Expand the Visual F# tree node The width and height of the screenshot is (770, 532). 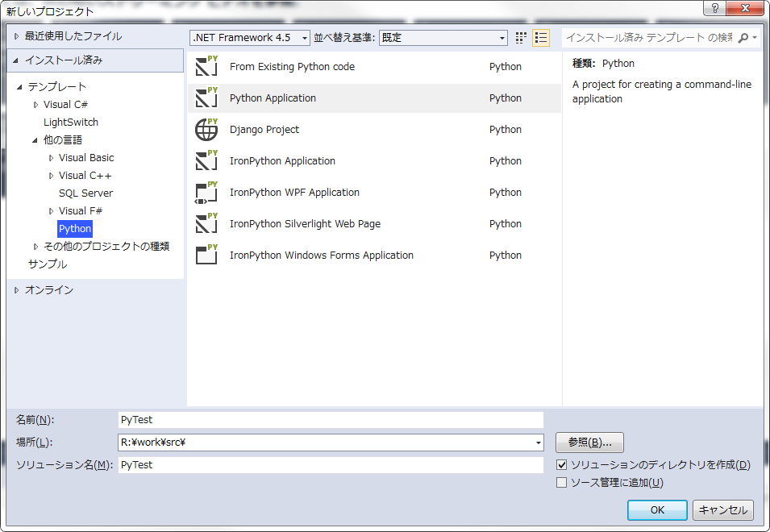51,211
